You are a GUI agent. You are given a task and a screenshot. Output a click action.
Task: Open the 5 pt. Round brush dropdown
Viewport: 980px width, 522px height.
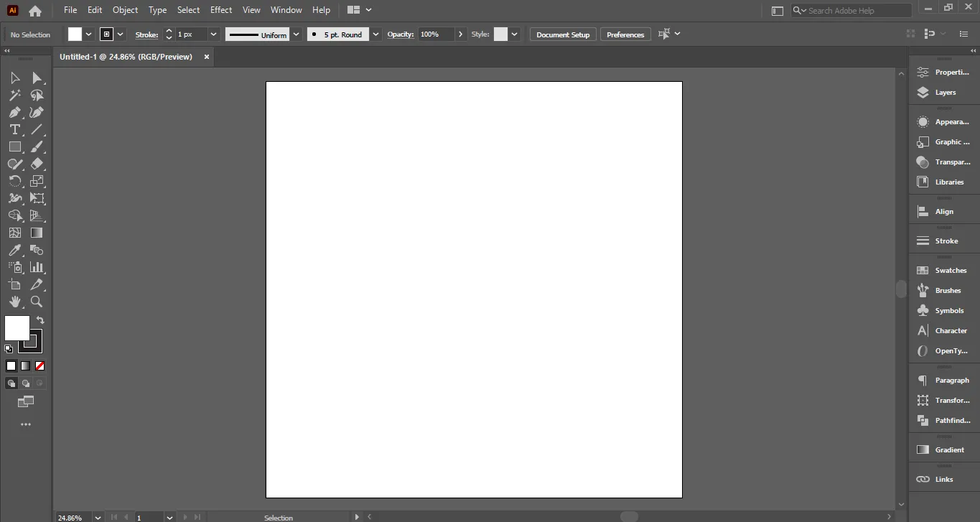pos(375,34)
